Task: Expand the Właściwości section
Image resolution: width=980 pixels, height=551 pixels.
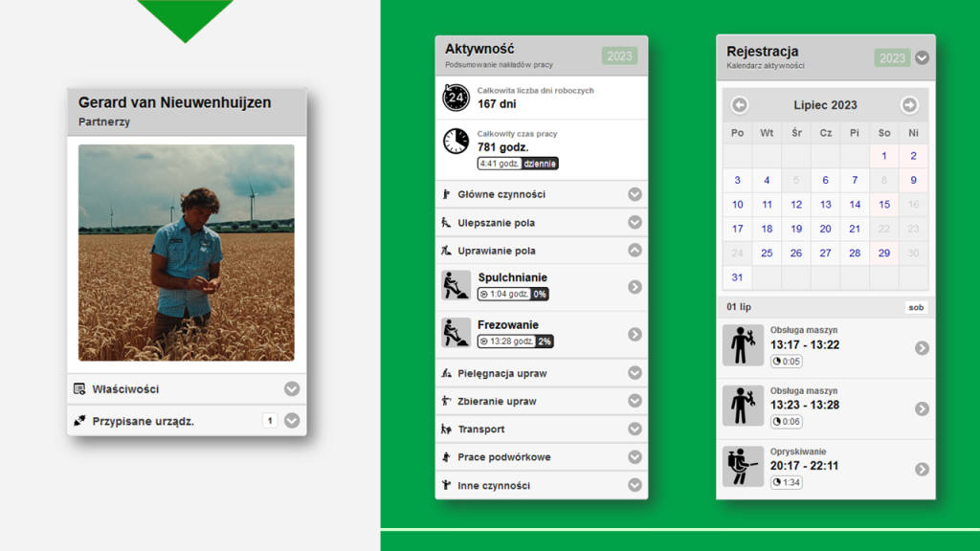Action: pos(292,389)
